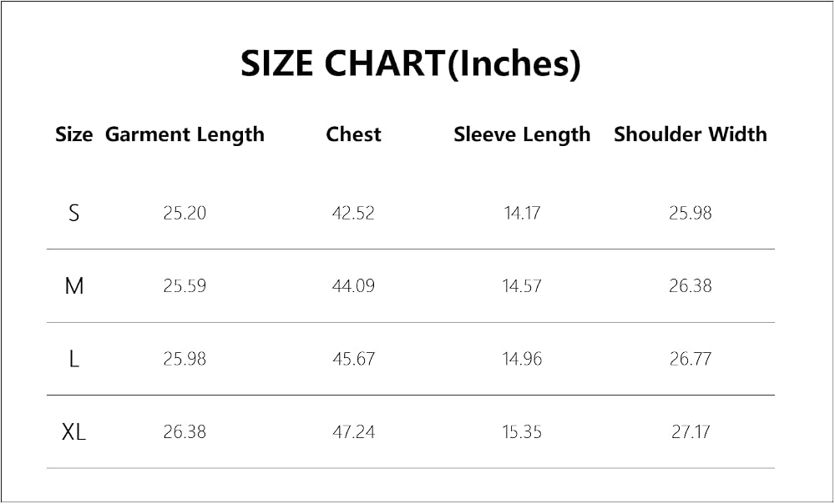Image resolution: width=835 pixels, height=504 pixels.
Task: Click the Garment Length column header
Action: point(185,135)
